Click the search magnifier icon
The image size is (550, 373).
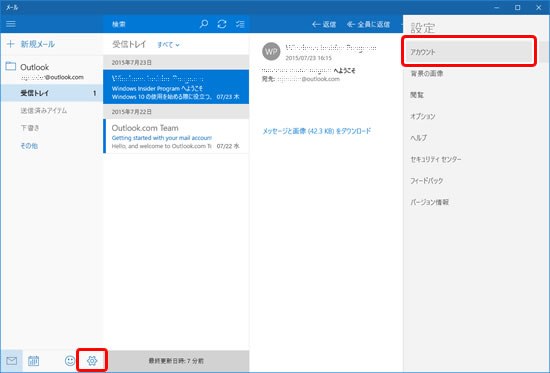[x=204, y=24]
